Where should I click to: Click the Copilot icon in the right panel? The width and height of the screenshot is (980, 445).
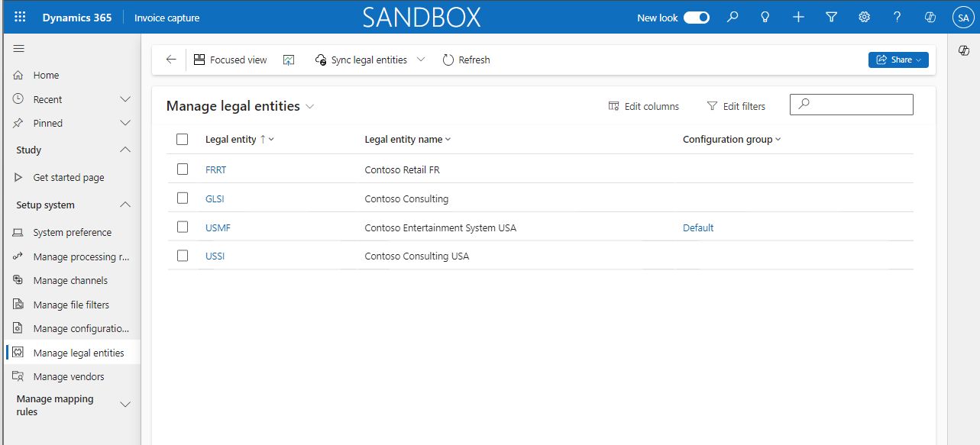tap(963, 50)
